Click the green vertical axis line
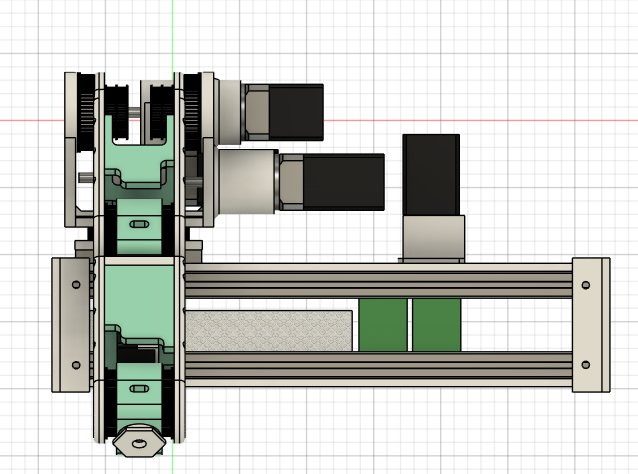638x474 pixels. coord(172,30)
